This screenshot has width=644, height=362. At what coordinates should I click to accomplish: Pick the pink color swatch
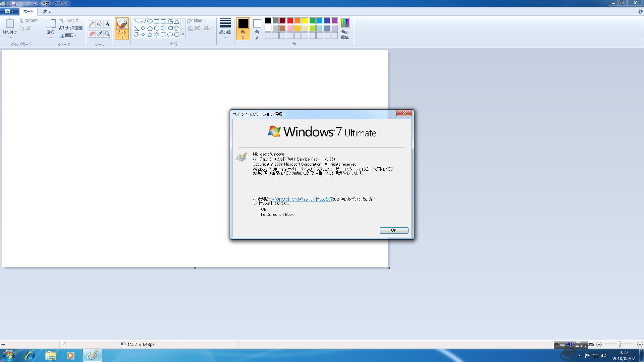(290, 28)
